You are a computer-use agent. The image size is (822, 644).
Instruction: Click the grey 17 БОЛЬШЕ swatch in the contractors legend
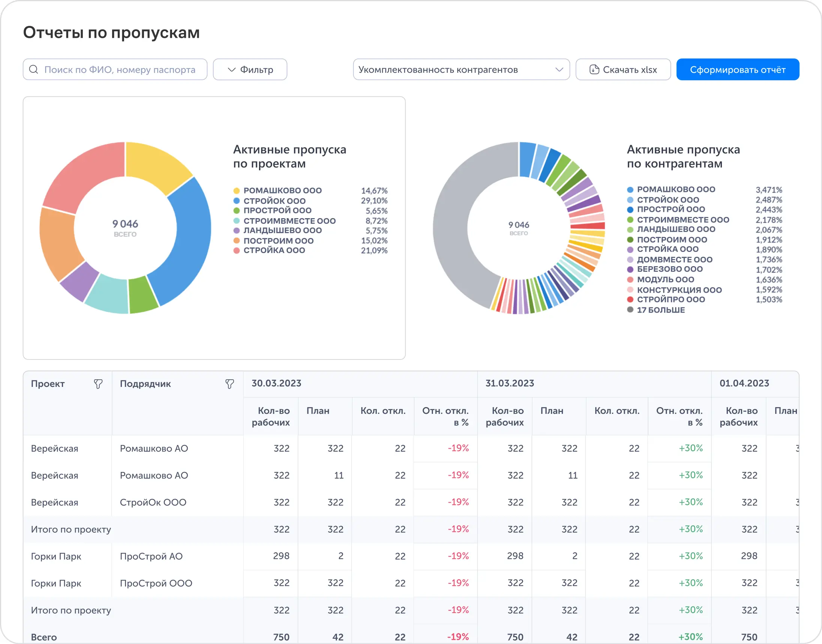[630, 310]
